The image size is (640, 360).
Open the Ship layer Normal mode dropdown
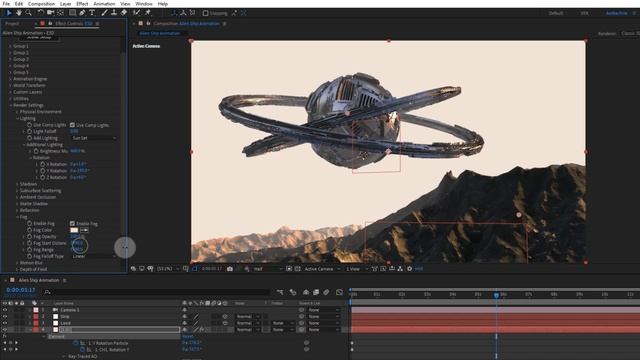[x=248, y=317]
